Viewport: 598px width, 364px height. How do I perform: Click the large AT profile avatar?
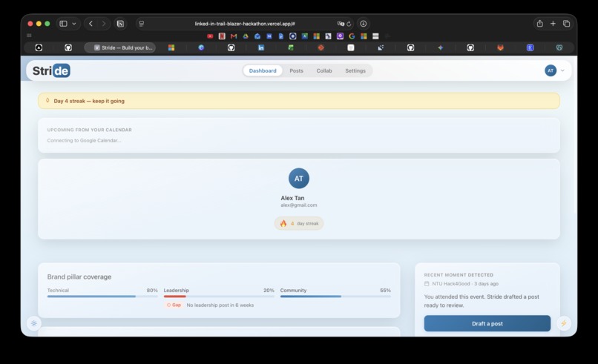coord(298,178)
